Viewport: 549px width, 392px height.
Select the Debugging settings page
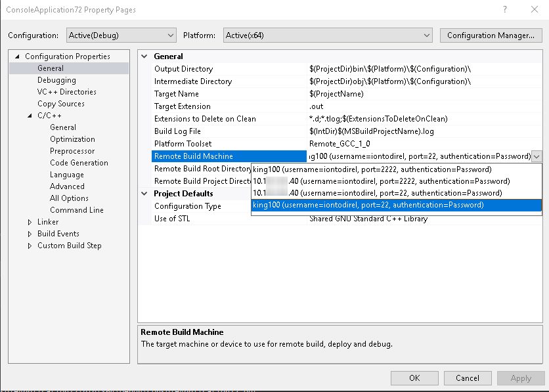click(57, 80)
